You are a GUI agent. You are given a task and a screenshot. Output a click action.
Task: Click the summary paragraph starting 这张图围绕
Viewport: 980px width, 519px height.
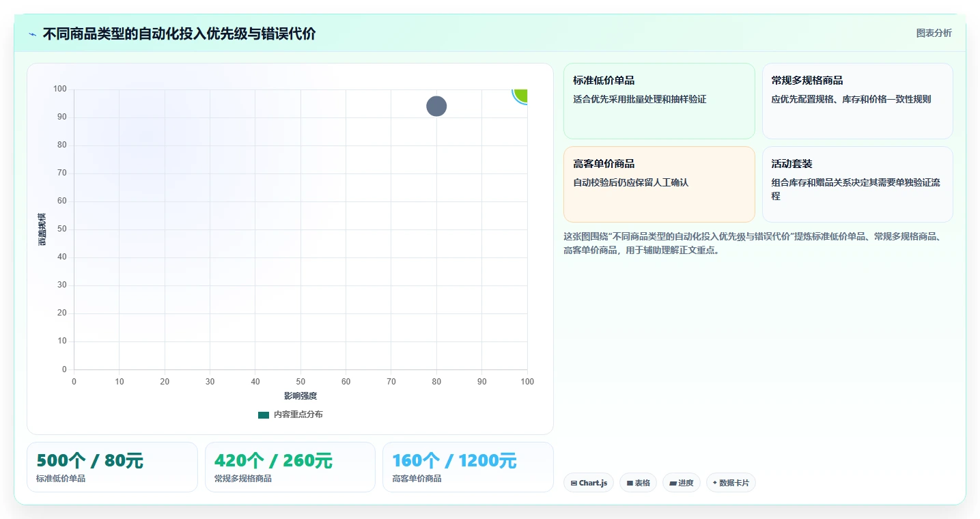click(753, 243)
